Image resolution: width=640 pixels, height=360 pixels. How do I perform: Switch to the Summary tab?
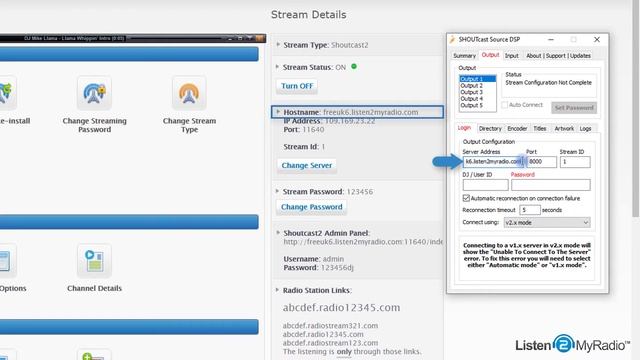click(x=464, y=56)
